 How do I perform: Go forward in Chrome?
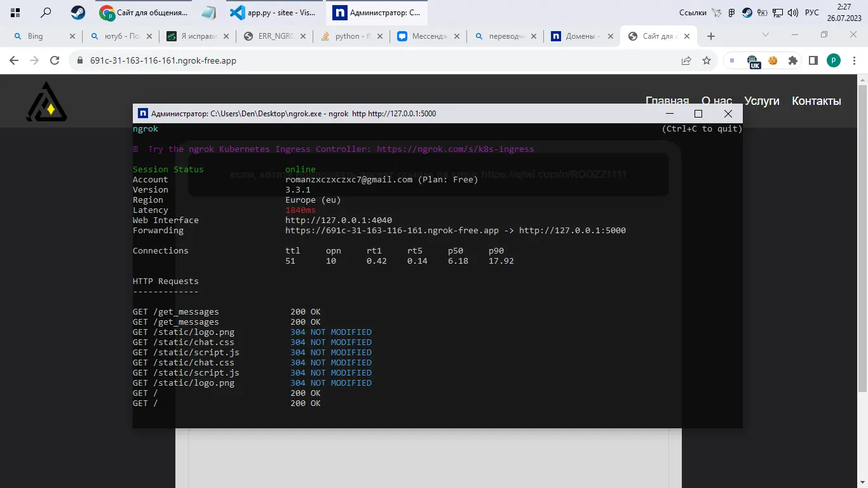[34, 60]
